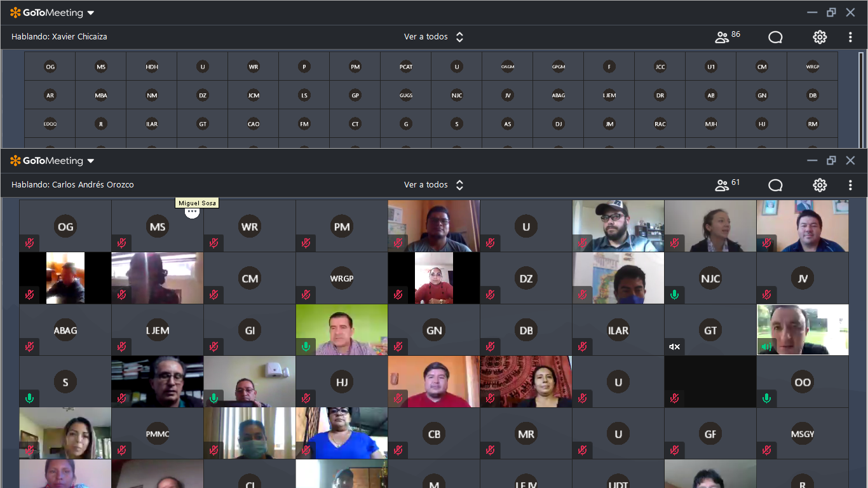Toggle the green microphone on OO tile
Screen dimensions: 868x488
pos(766,398)
